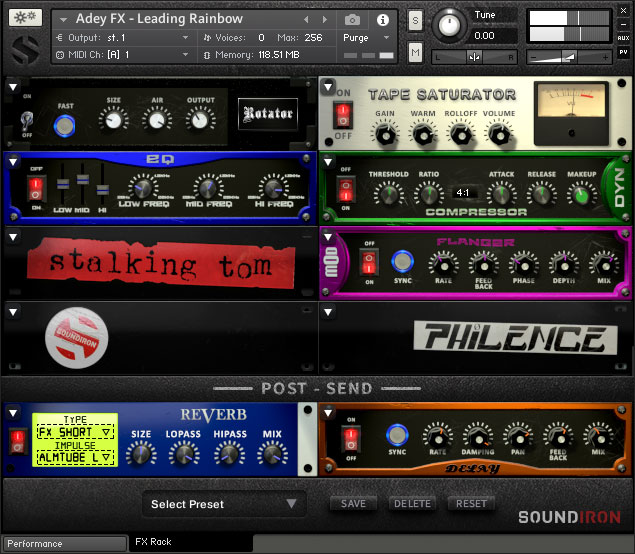635x554 pixels.
Task: Switch to the FX Rack tab
Action: [x=191, y=542]
